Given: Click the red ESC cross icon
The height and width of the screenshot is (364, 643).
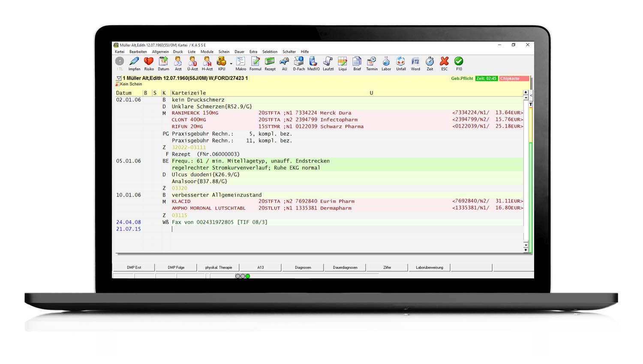Looking at the screenshot, I should tap(445, 62).
